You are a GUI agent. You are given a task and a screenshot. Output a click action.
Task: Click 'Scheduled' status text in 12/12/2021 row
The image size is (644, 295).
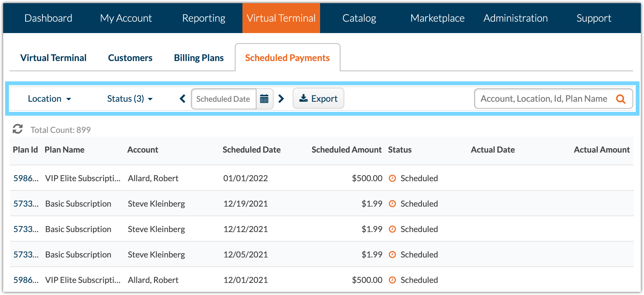(x=419, y=229)
